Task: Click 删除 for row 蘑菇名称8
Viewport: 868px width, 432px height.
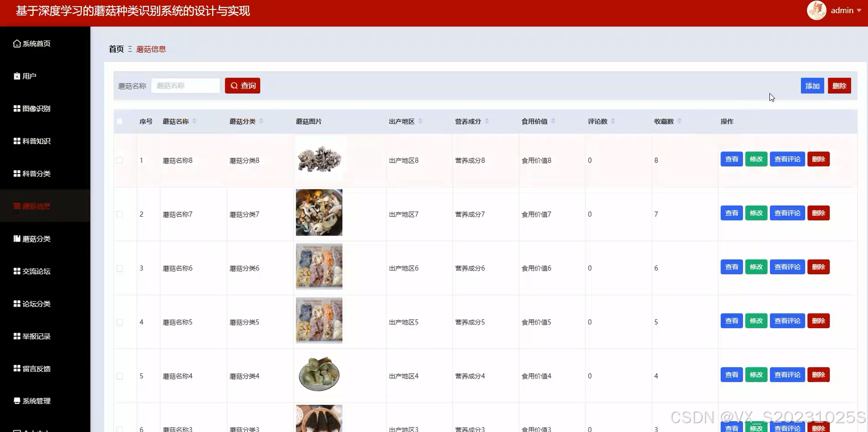Action: 819,159
